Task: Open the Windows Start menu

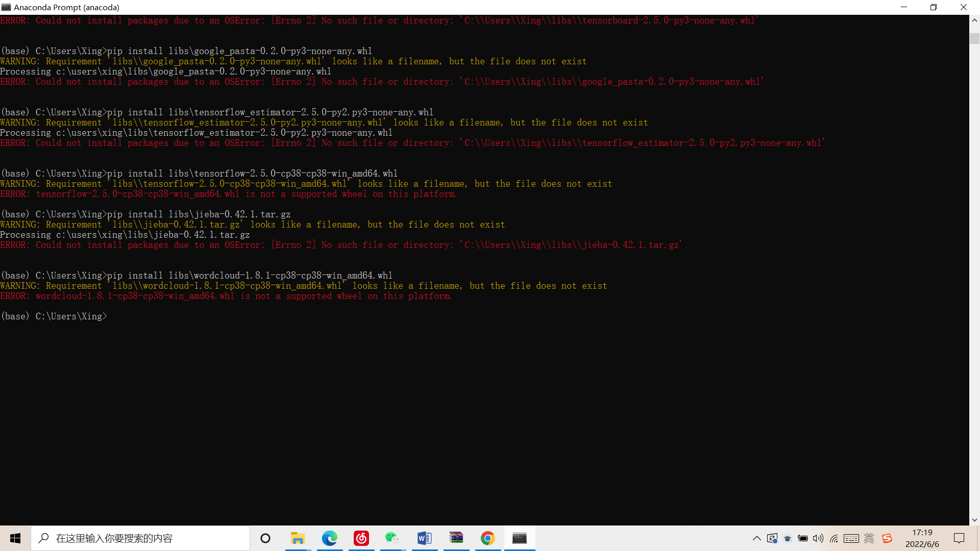Action: pos(15,538)
